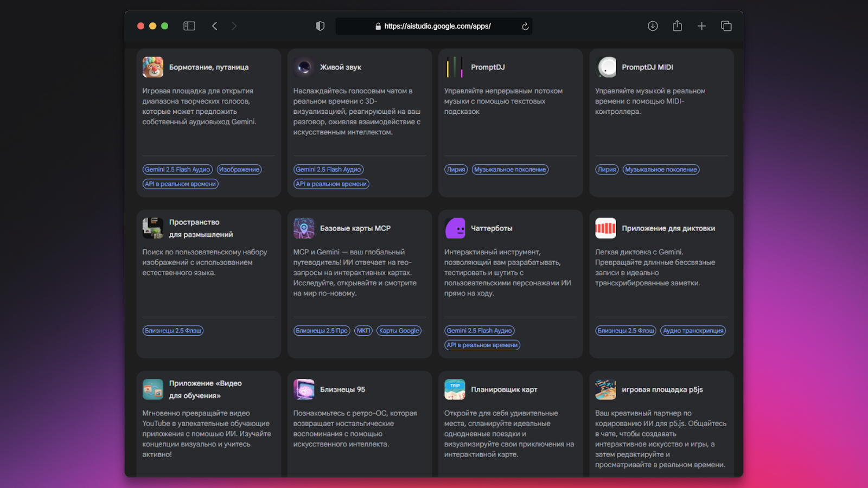Click the Близнецы 95 retro icon
This screenshot has height=488, width=868.
click(x=304, y=389)
